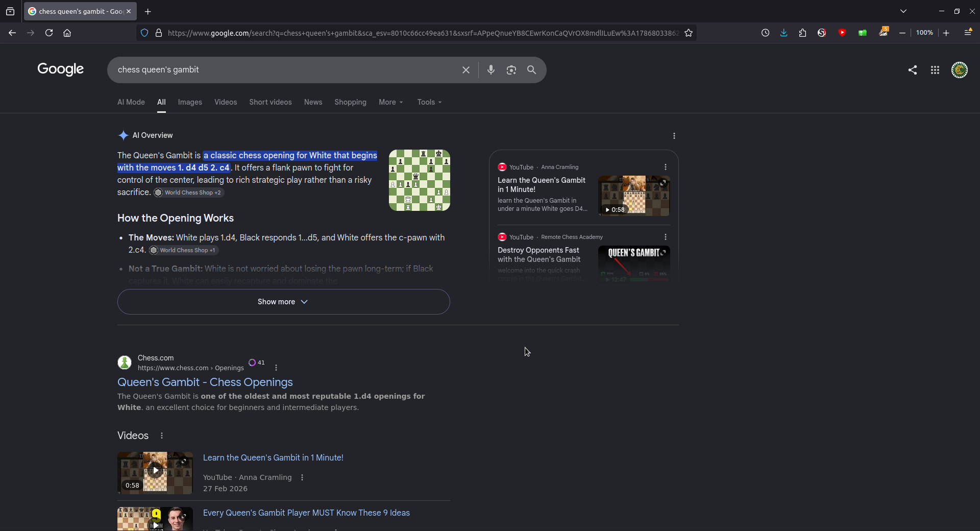Open the options menu for Chess.com result
This screenshot has width=980, height=531.
click(x=276, y=368)
